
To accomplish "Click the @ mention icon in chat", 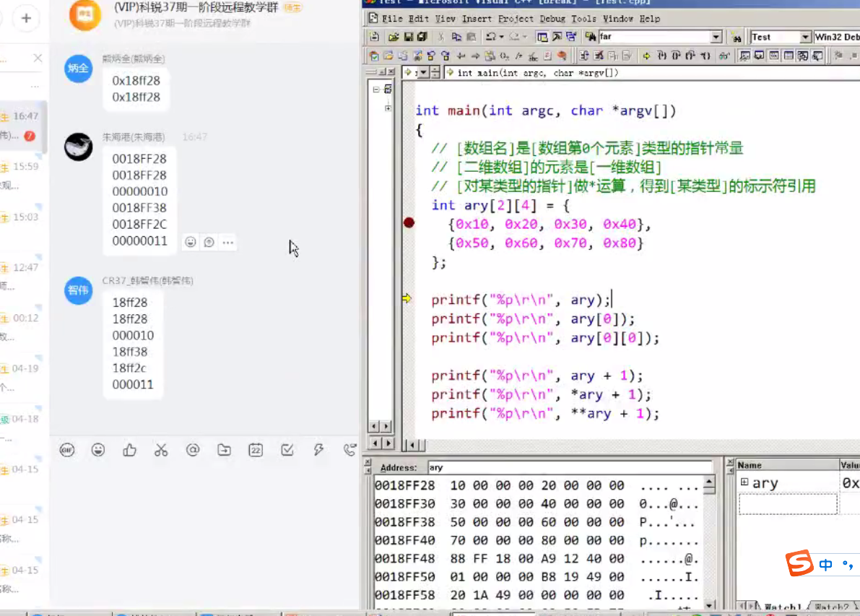I will click(192, 450).
